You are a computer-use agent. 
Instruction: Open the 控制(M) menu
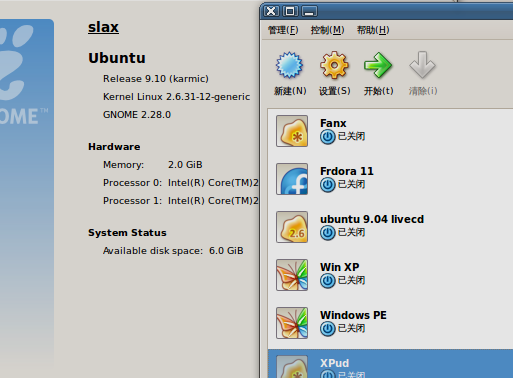tap(327, 30)
